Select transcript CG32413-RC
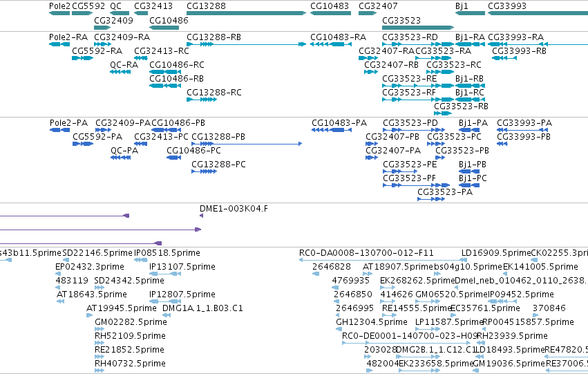This screenshot has width=588, height=374. tap(141, 58)
